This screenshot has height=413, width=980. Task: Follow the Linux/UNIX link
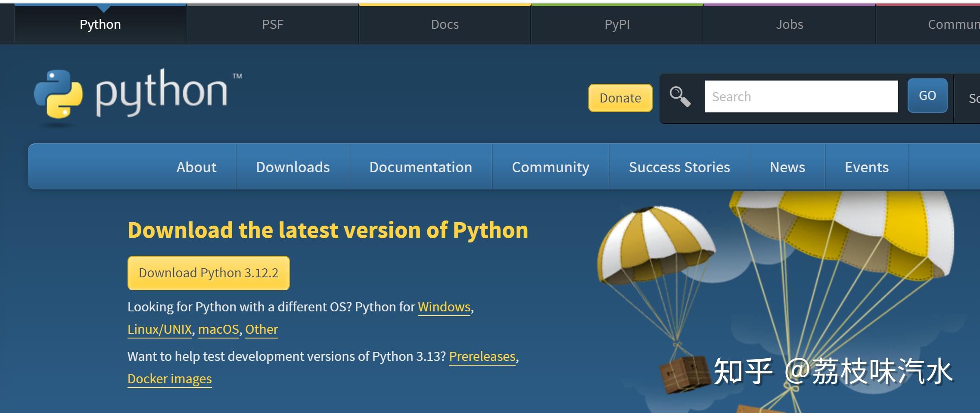tap(159, 329)
